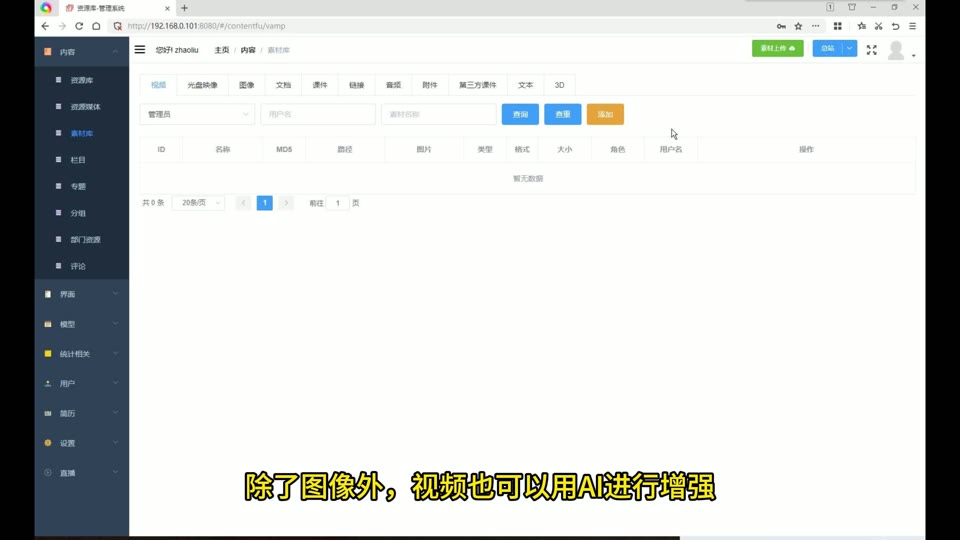Screen dimensions: 960x540
Task: Expand the 用户 sidebar section
Action: click(81, 383)
